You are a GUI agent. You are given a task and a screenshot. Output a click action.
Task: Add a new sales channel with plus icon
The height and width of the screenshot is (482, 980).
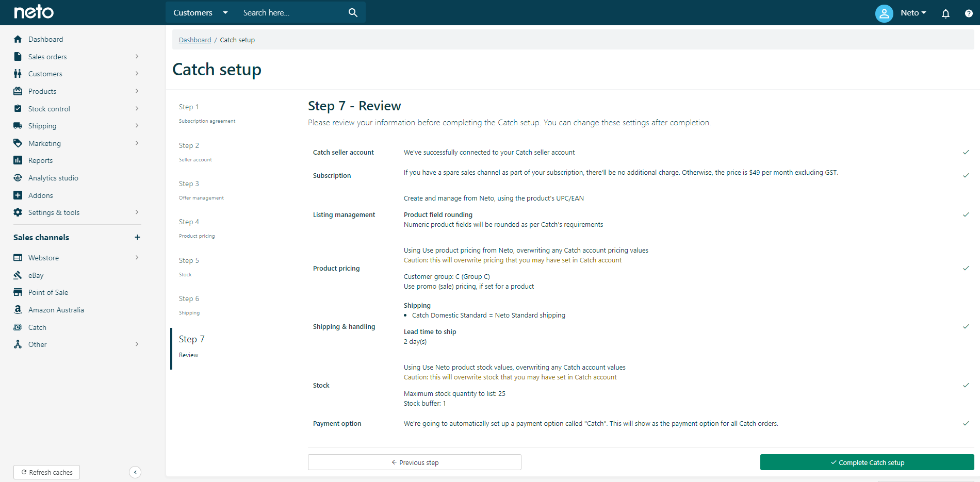click(137, 237)
